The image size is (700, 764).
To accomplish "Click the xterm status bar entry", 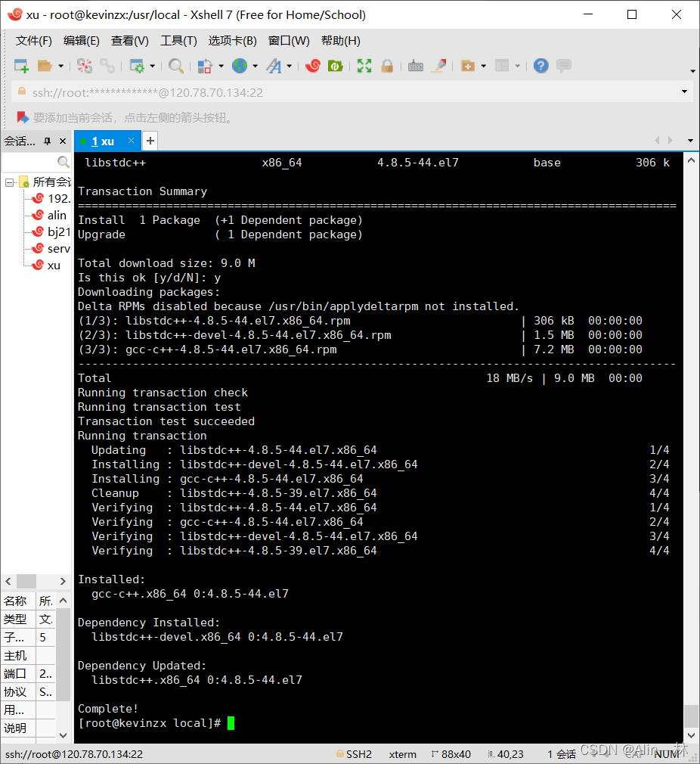I will click(403, 754).
